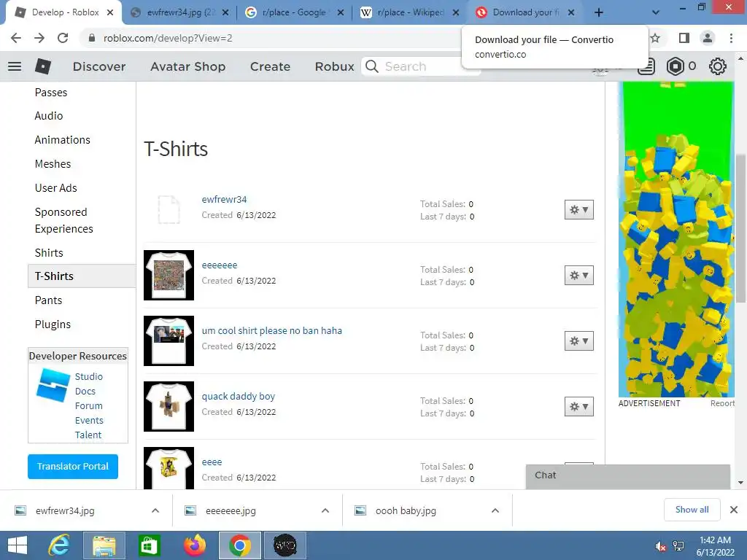
Task: Open the quack daddy boy link
Action: [239, 396]
